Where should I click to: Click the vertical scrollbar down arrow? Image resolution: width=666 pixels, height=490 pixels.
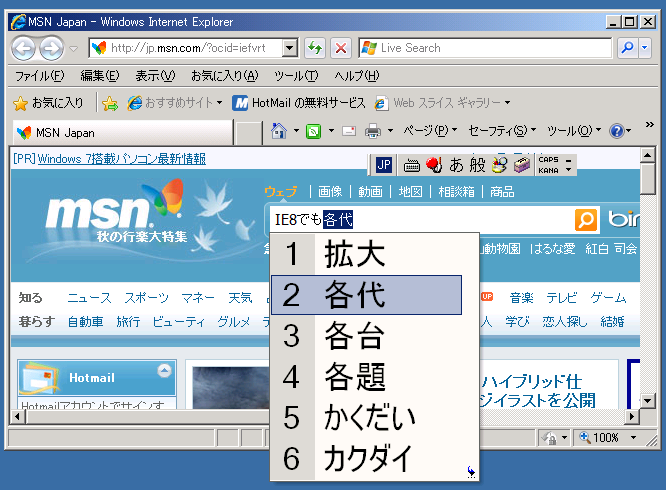click(x=647, y=400)
